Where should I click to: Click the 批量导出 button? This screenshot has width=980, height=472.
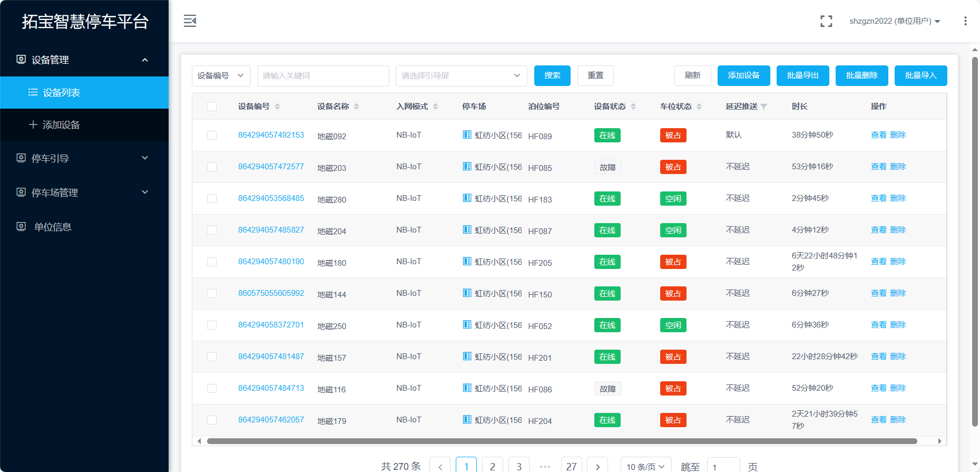pos(802,75)
